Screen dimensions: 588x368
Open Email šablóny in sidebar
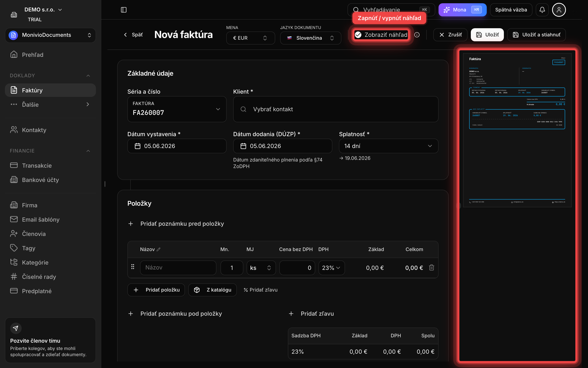click(x=50, y=220)
